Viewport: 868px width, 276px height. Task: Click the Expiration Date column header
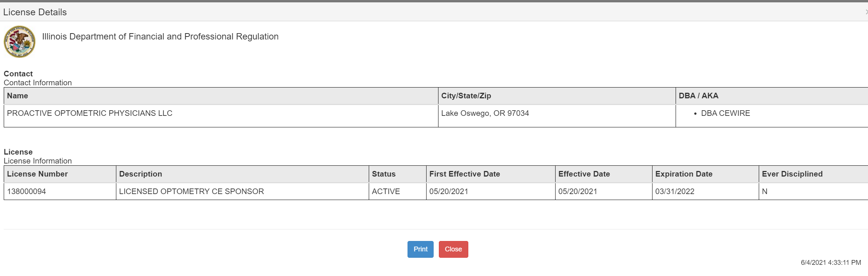705,174
